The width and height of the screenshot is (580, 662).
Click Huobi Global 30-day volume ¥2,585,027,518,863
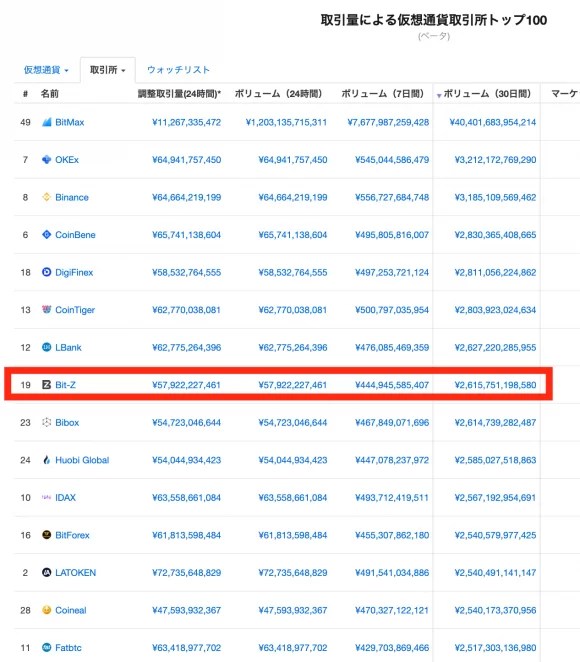click(x=495, y=460)
